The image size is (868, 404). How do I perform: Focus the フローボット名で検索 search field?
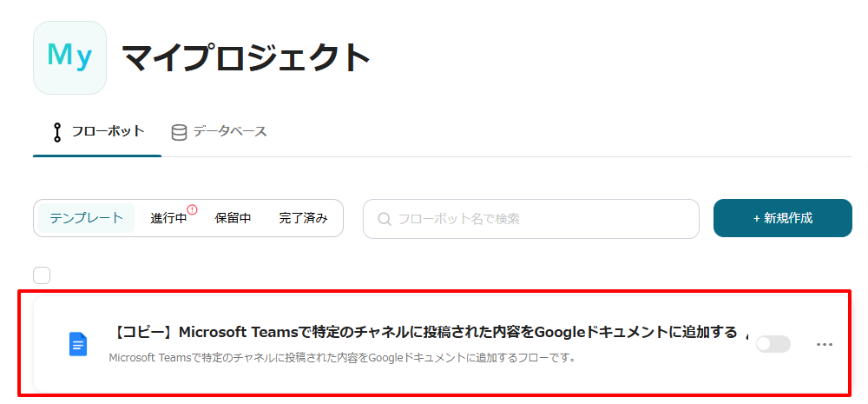(531, 219)
